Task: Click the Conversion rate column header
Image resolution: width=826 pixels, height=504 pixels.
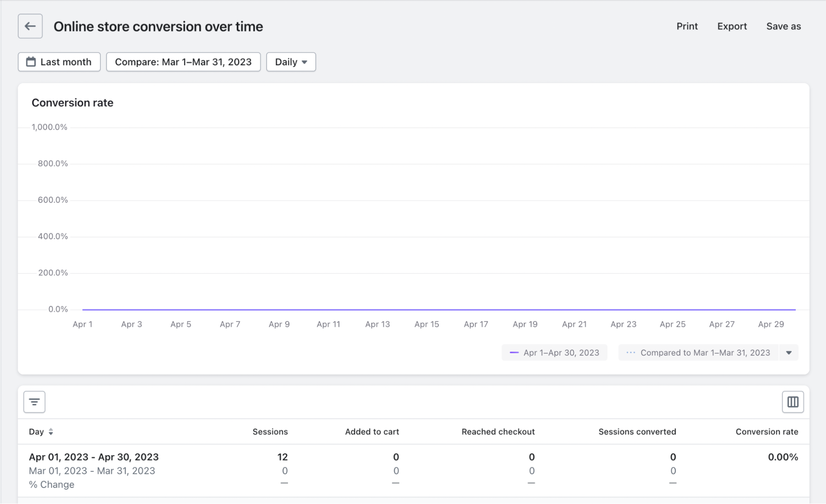Action: pyautogui.click(x=767, y=432)
